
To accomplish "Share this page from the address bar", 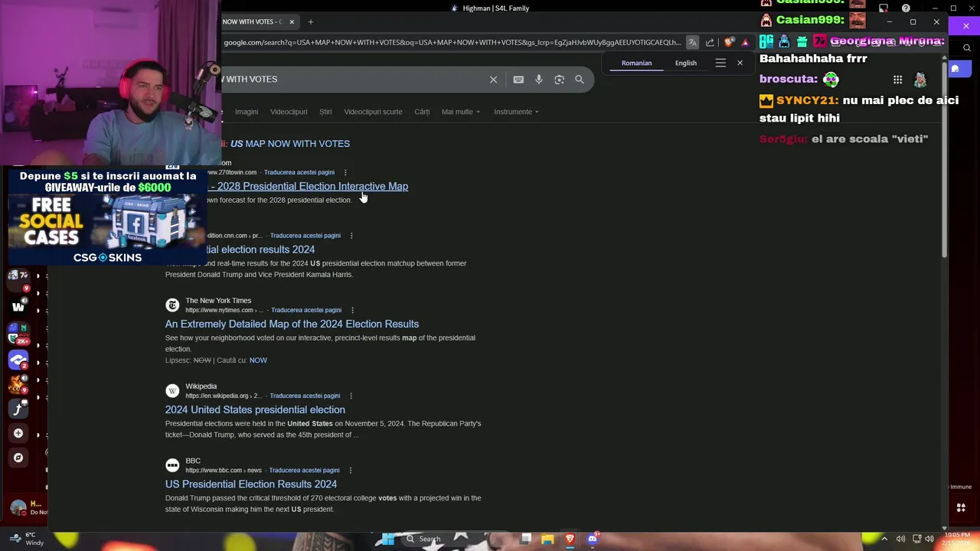I will [710, 43].
